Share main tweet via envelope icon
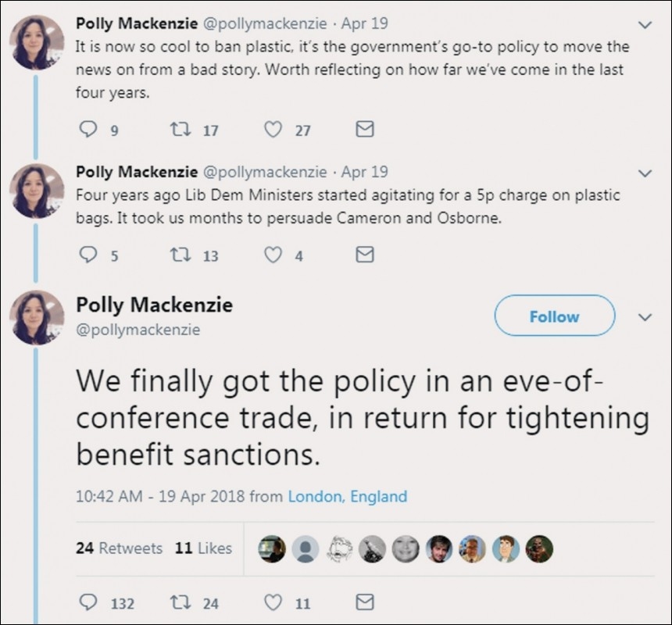Viewport: 672px width, 625px height. (364, 602)
